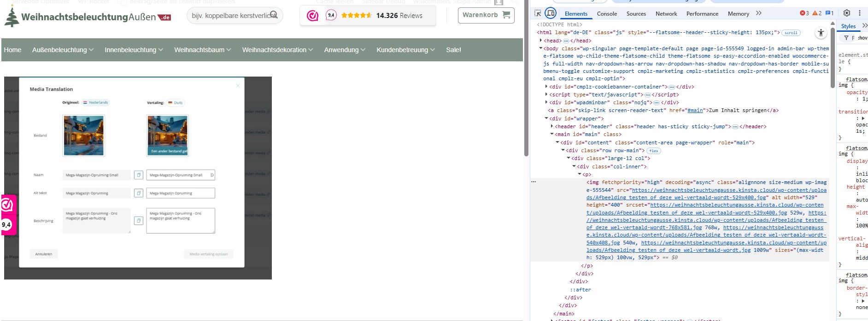Switch to the Network tab
Image resolution: width=868 pixels, height=321 pixels.
[666, 14]
